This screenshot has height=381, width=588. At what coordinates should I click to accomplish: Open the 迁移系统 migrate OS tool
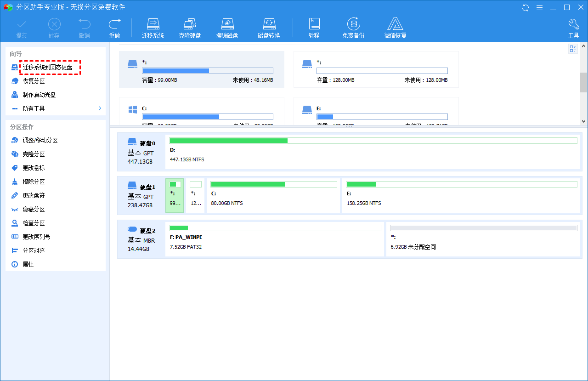pyautogui.click(x=153, y=28)
